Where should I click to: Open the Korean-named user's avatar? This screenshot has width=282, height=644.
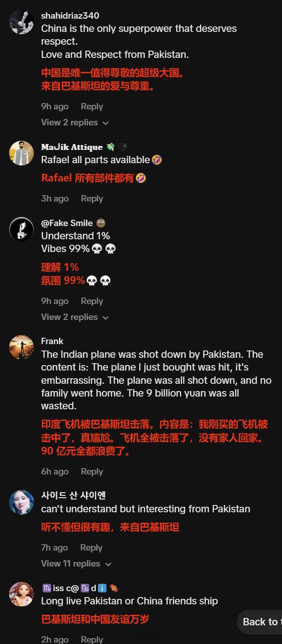click(x=21, y=502)
